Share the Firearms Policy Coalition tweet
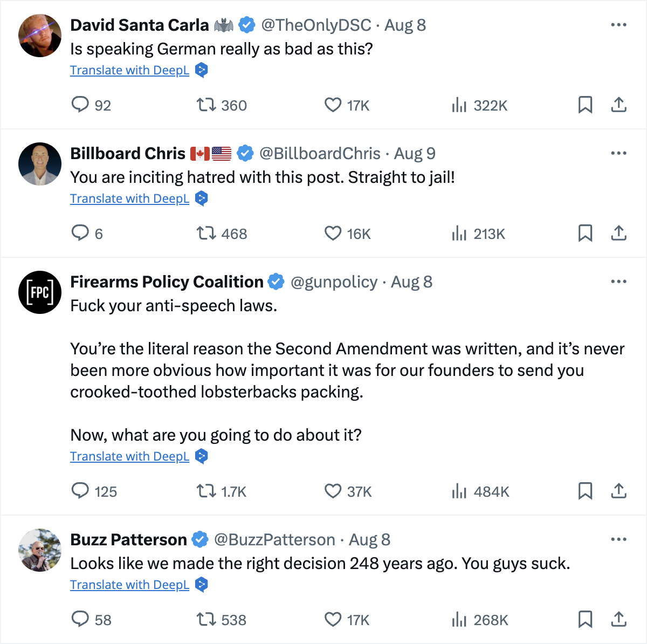The width and height of the screenshot is (647, 644). click(618, 491)
